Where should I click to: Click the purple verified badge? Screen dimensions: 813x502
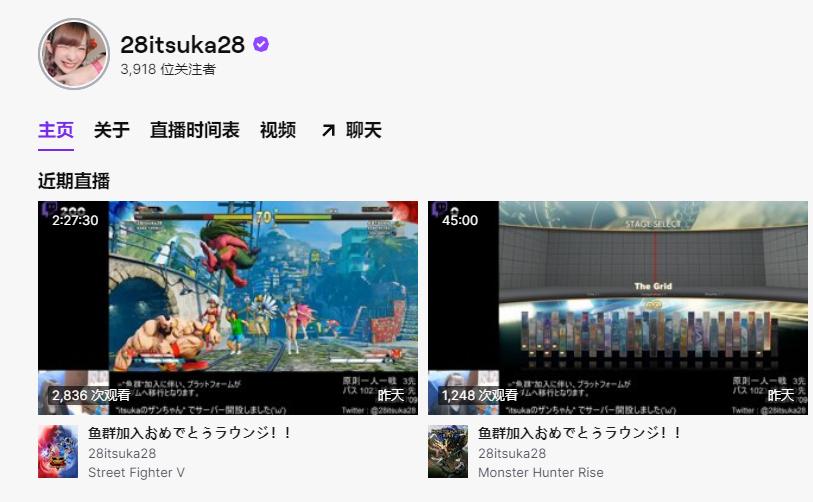coord(261,45)
